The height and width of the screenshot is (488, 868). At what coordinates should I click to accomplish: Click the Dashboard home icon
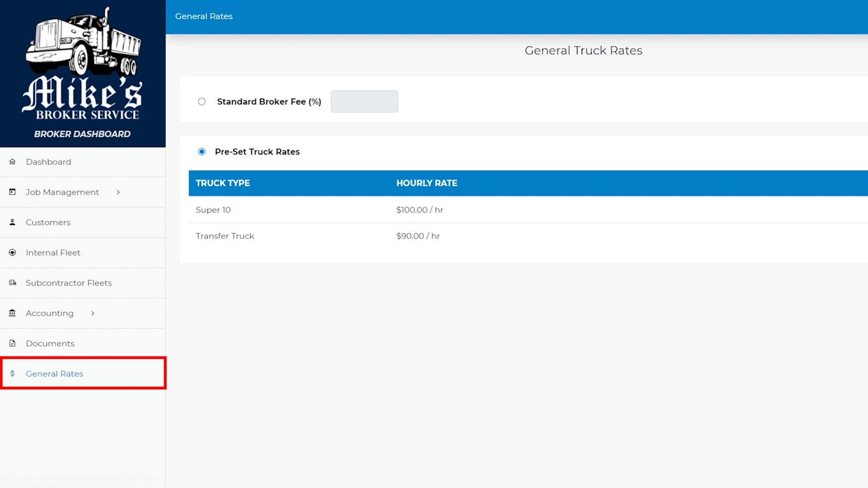(12, 161)
